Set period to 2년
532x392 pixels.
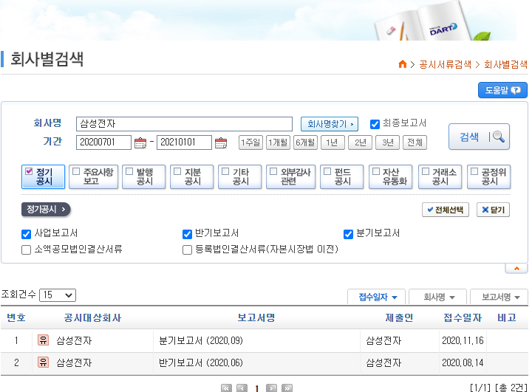(x=361, y=142)
